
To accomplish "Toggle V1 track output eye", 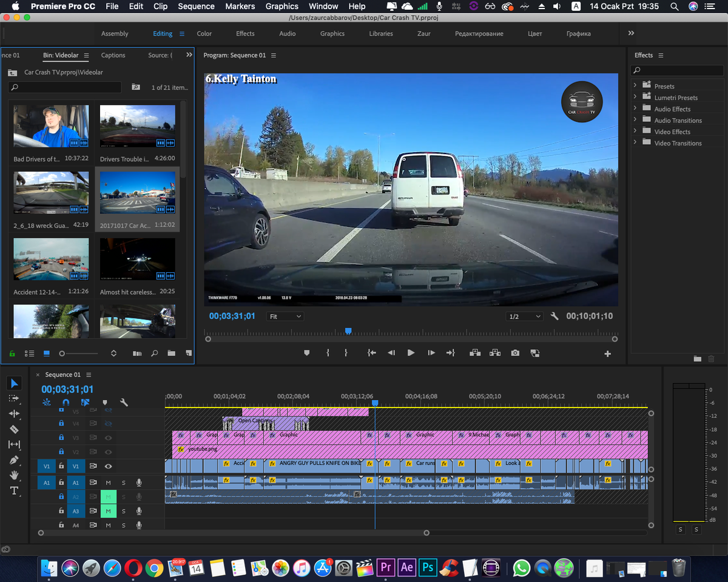I will [109, 466].
